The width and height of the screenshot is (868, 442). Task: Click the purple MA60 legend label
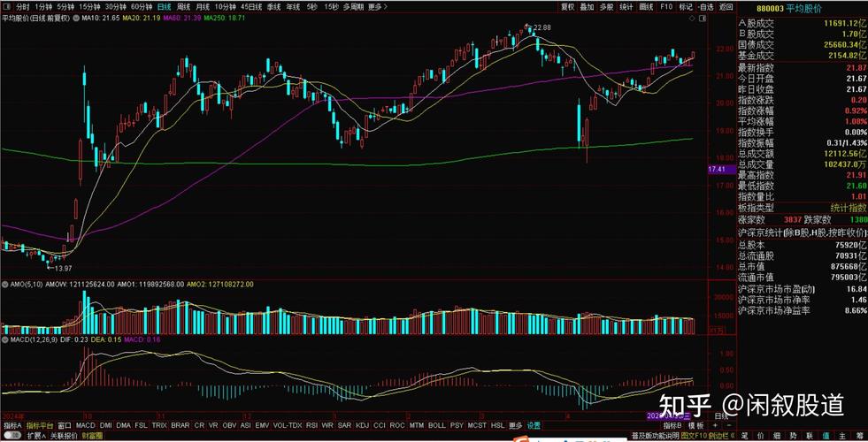181,17
